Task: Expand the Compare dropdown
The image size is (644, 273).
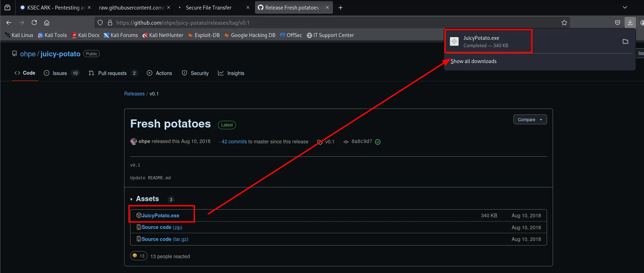Action: click(530, 120)
